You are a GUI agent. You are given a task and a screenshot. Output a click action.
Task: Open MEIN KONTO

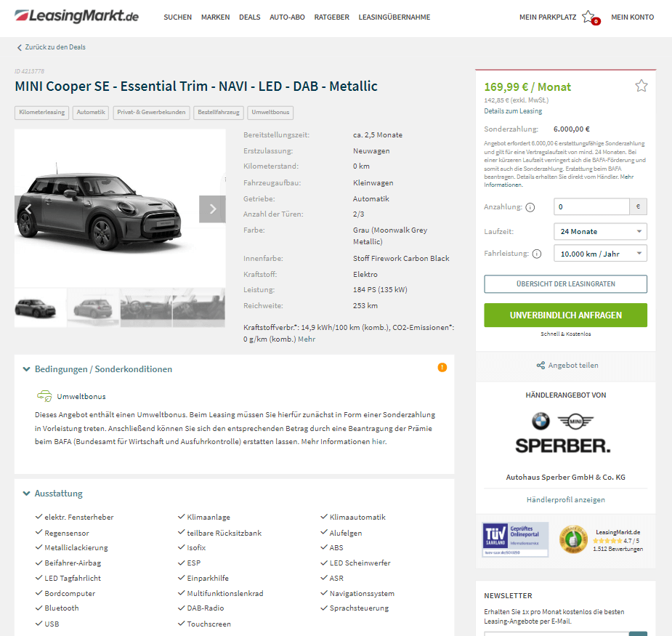[x=632, y=17]
